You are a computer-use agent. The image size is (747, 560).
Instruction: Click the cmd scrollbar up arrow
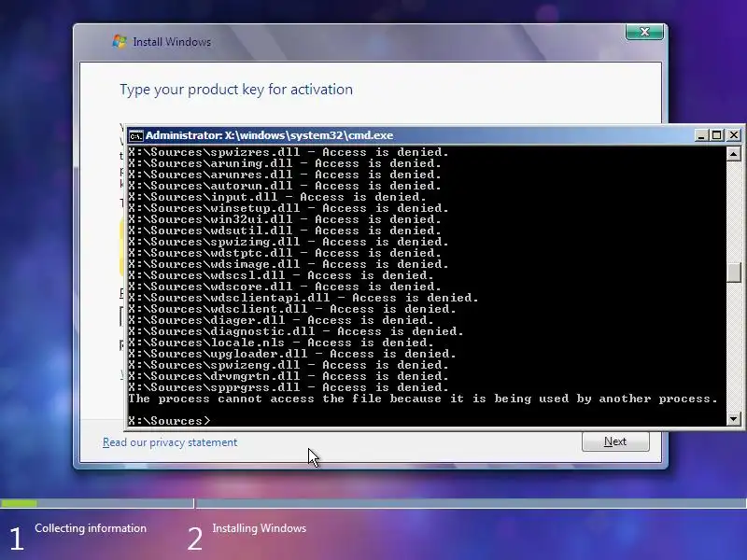click(x=734, y=154)
